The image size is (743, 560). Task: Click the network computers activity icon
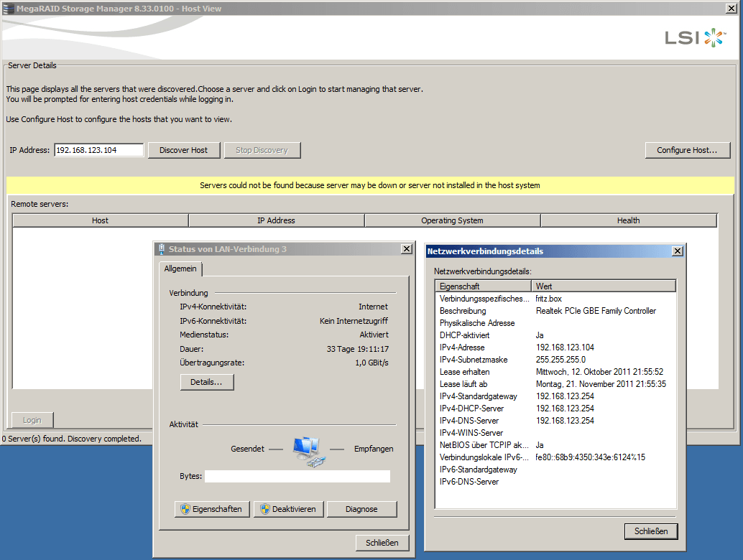(309, 452)
